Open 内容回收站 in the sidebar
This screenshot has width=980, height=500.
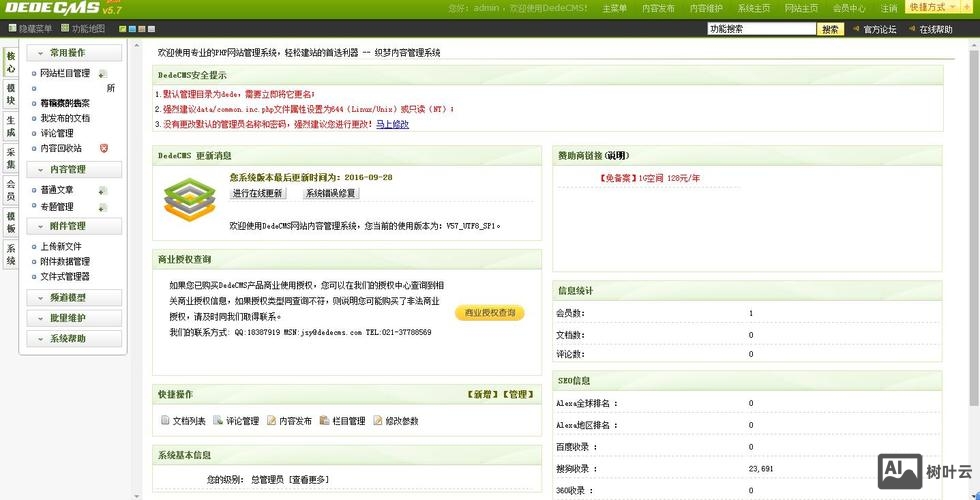(x=61, y=148)
